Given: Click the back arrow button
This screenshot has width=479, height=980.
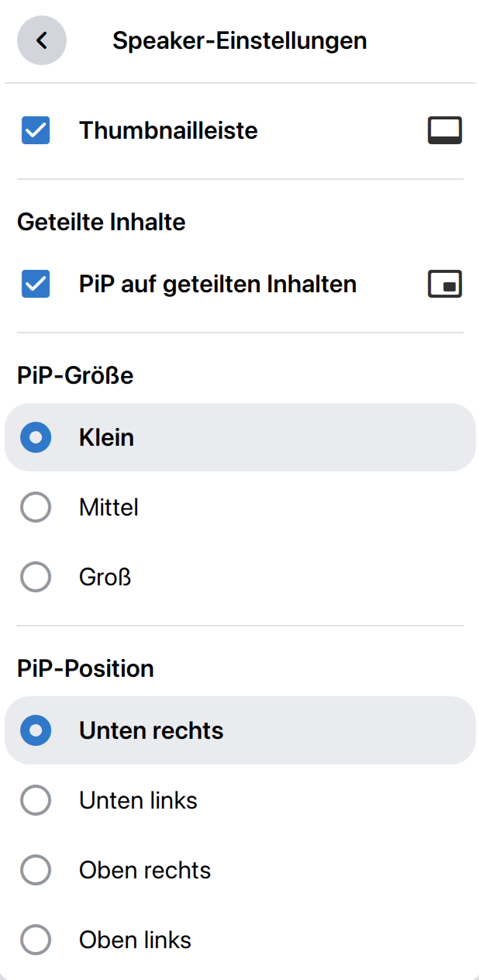Looking at the screenshot, I should (x=42, y=40).
